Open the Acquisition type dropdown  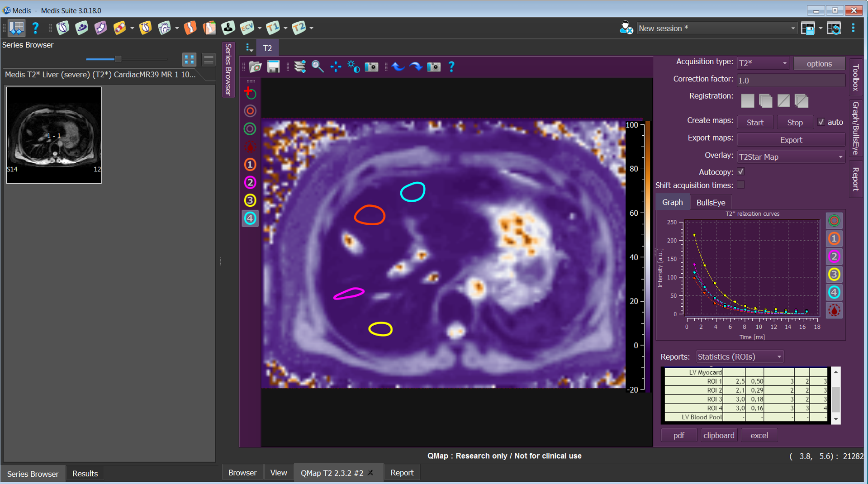763,63
